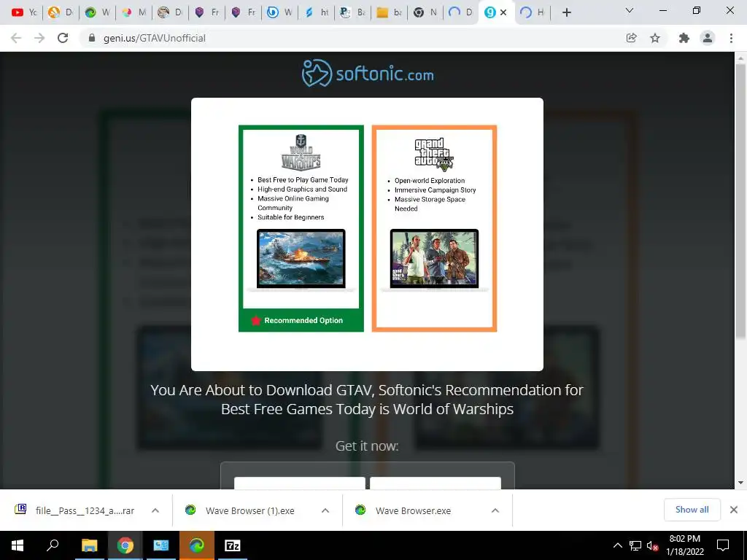Image resolution: width=747 pixels, height=560 pixels.
Task: Click Show all downloads
Action: coord(692,510)
